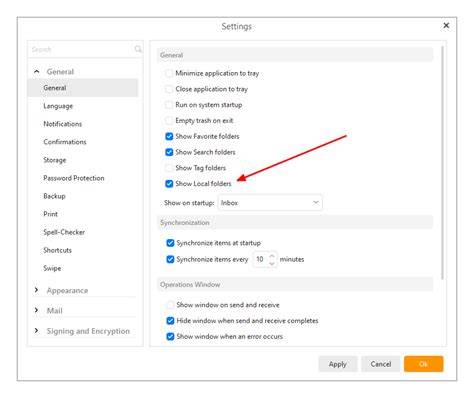Decrease the sync minutes value
Image resolution: width=474 pixels, height=398 pixels.
(272, 263)
